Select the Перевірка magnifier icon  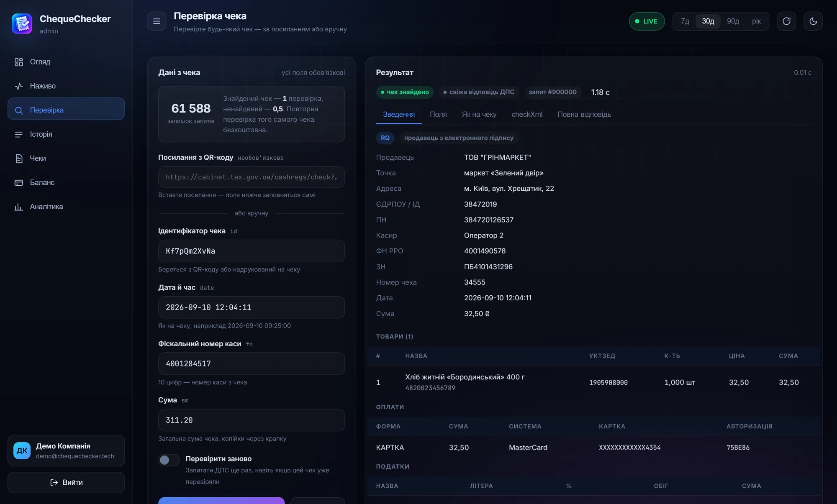tap(18, 110)
